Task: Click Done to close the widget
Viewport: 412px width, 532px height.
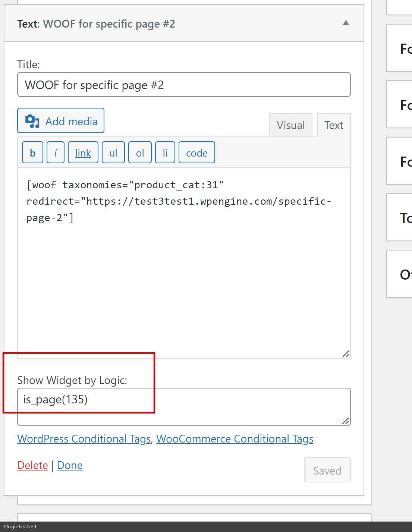Action: click(70, 465)
